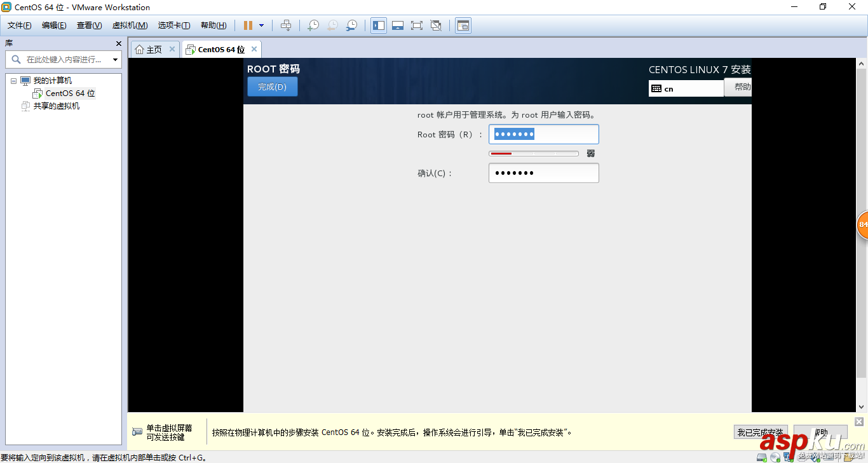Select 我的计算机 in the library tree
The width and height of the screenshot is (868, 463).
(53, 81)
